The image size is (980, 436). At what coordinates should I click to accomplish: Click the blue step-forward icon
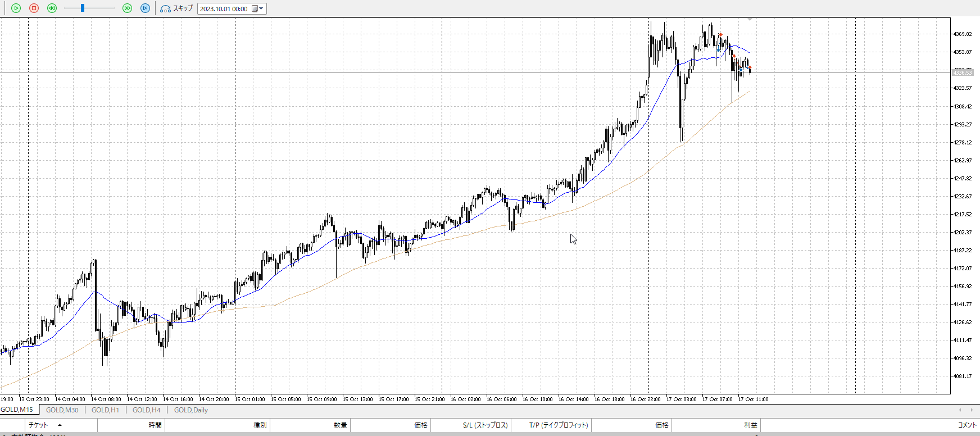145,8
